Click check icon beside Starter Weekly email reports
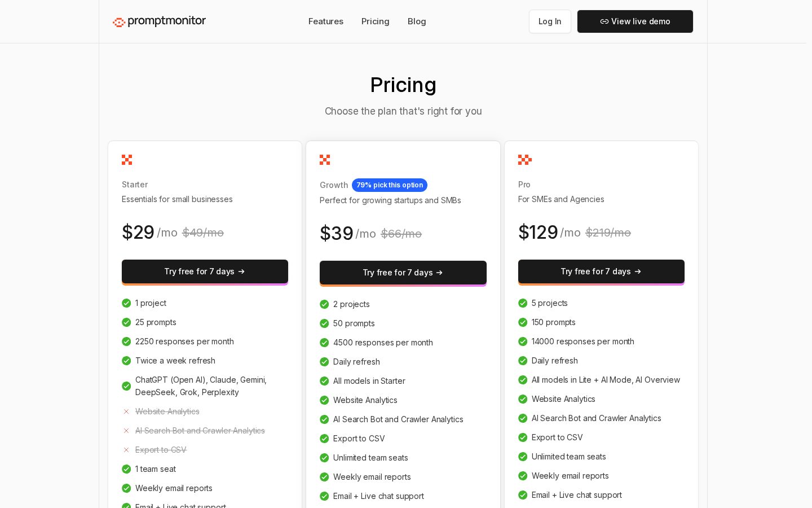812x508 pixels. pos(126,488)
